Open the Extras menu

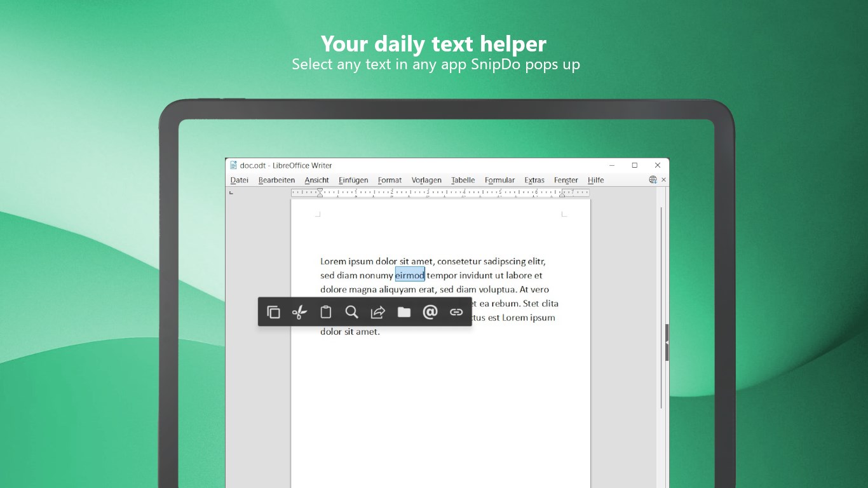(534, 180)
